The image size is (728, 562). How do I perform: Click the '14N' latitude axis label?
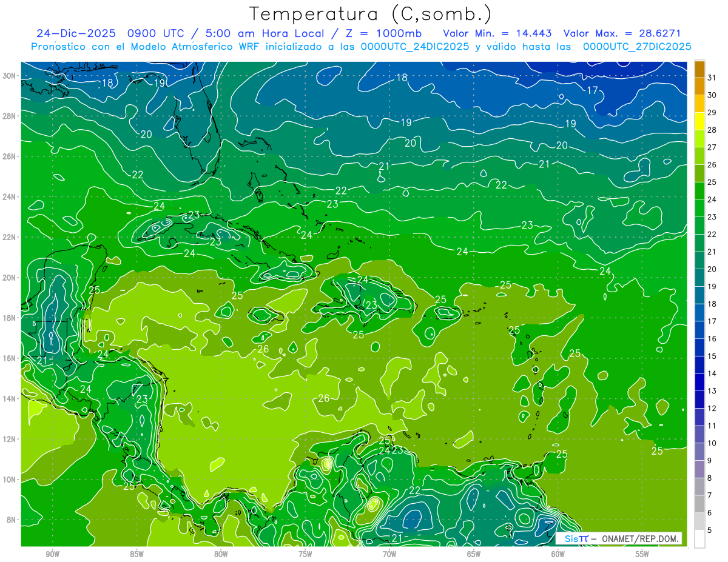click(x=8, y=398)
